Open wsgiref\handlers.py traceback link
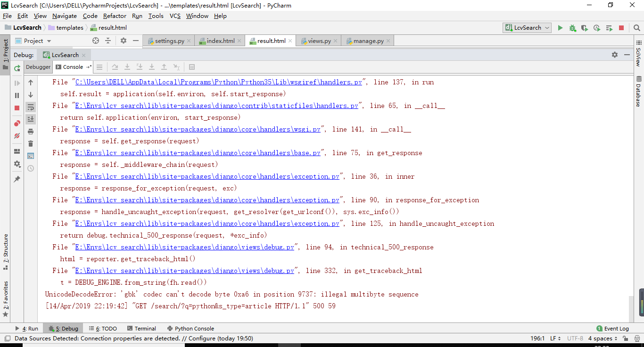Viewport: 644px width, 347px height. tap(219, 82)
